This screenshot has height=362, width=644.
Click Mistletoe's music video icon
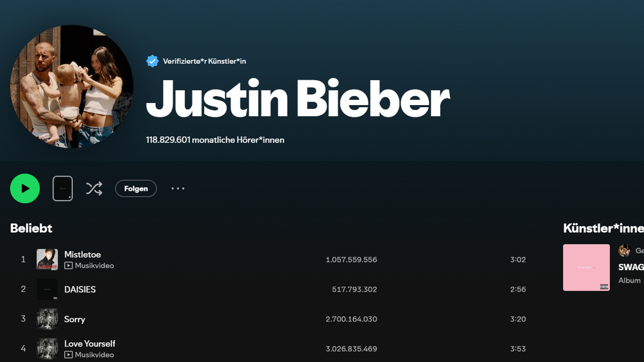68,265
